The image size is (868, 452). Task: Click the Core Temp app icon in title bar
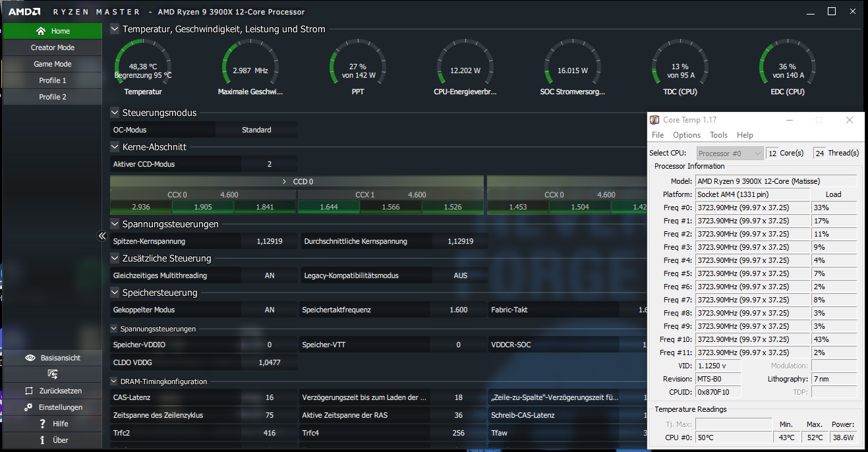point(654,120)
